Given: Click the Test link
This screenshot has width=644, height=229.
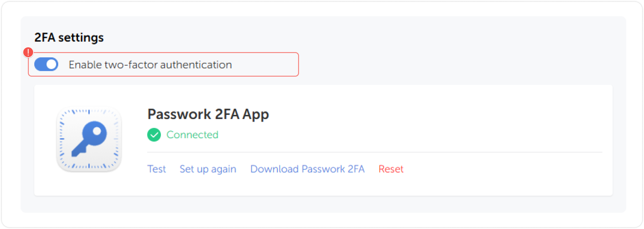Looking at the screenshot, I should coord(157,169).
